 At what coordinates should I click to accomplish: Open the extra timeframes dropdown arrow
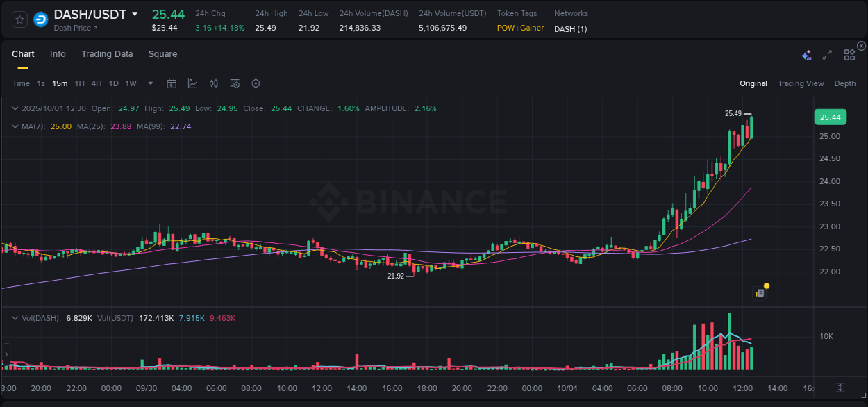(x=149, y=83)
